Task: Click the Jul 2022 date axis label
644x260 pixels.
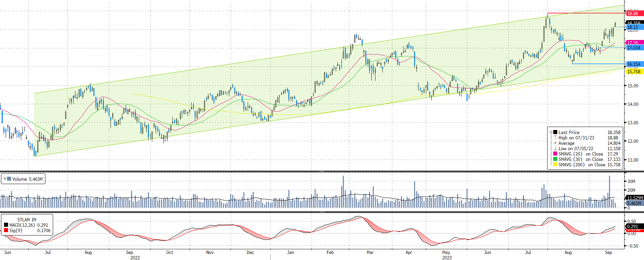Action: point(48,252)
